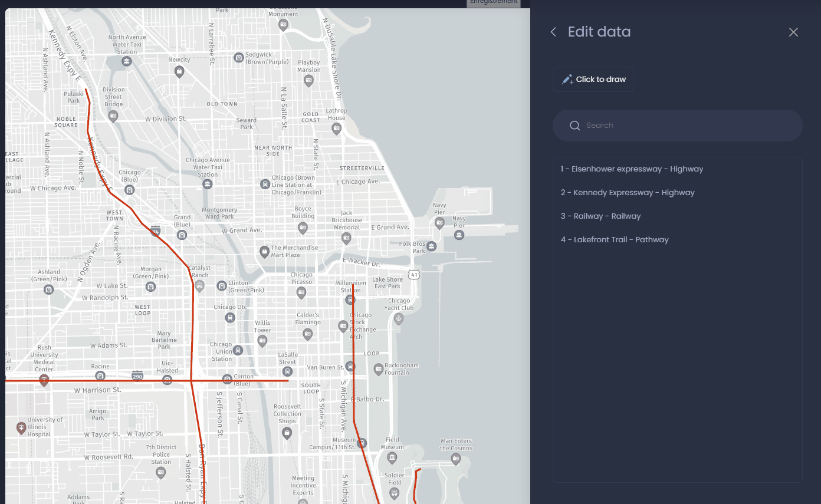The height and width of the screenshot is (504, 821).
Task: Click the Chicago Avenue Water Taxi marker
Action: pos(207,184)
